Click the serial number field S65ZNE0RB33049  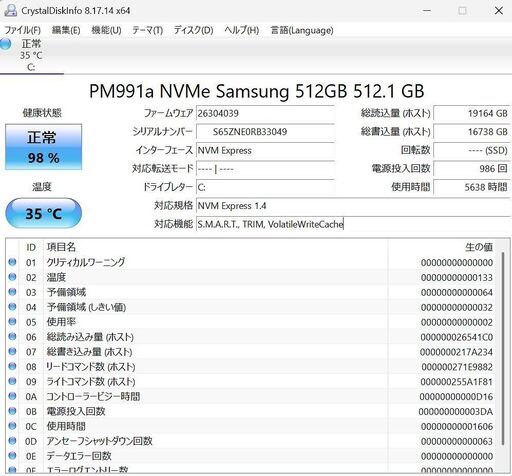[265, 132]
